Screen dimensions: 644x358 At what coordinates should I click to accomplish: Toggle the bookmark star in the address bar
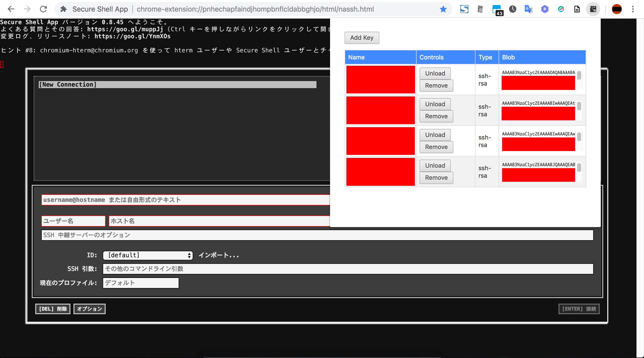[x=443, y=9]
